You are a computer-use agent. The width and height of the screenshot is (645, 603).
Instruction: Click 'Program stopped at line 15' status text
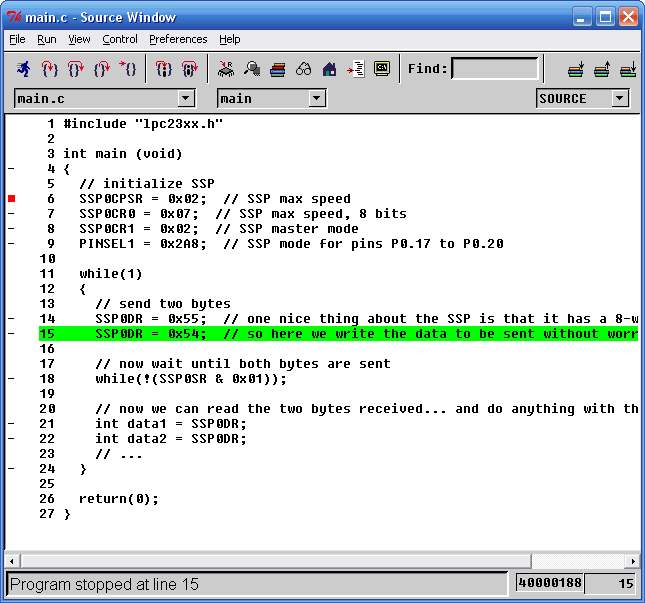[x=104, y=584]
